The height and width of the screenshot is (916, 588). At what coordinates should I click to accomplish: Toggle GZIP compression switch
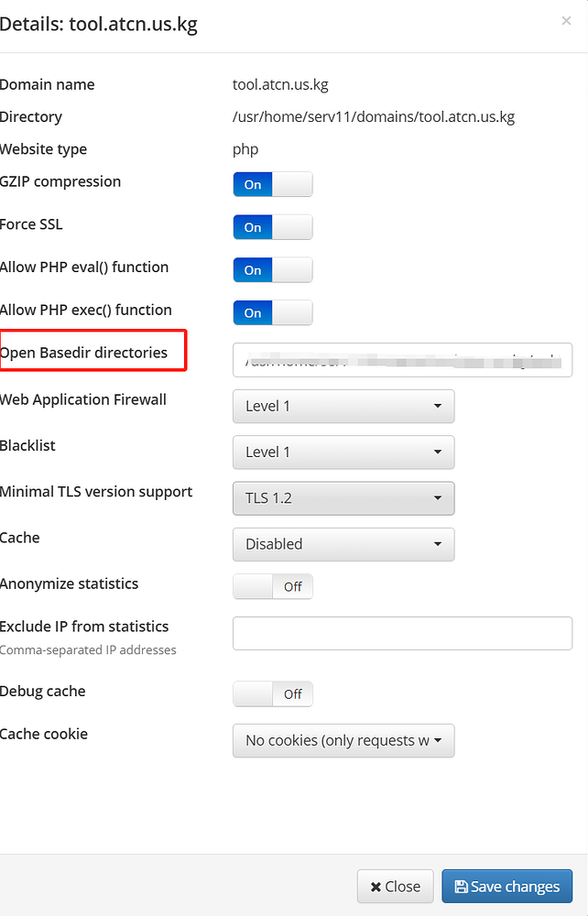(273, 184)
